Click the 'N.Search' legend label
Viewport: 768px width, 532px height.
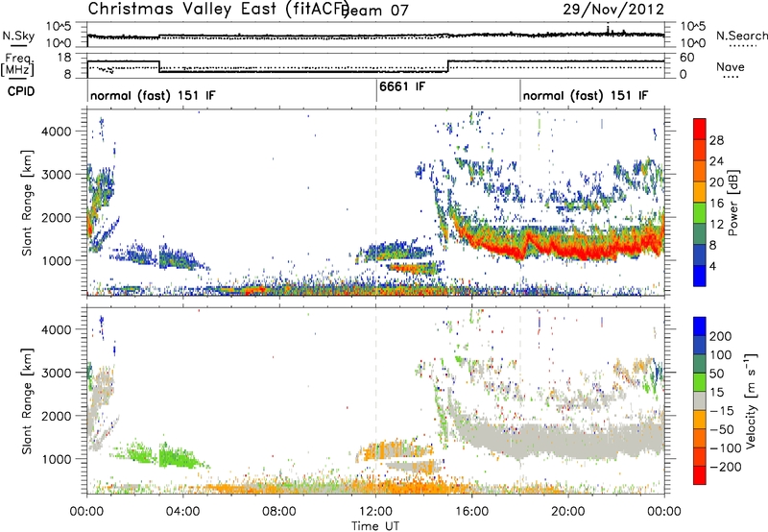[x=742, y=36]
